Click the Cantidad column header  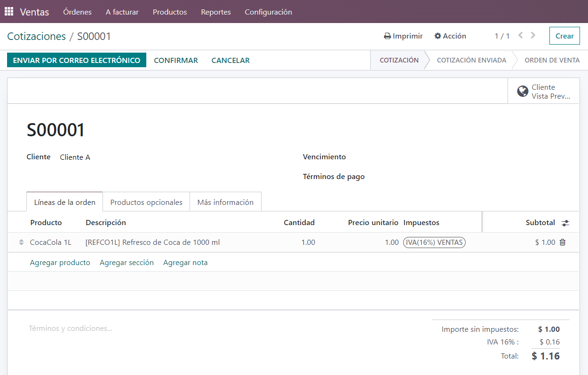(x=299, y=223)
